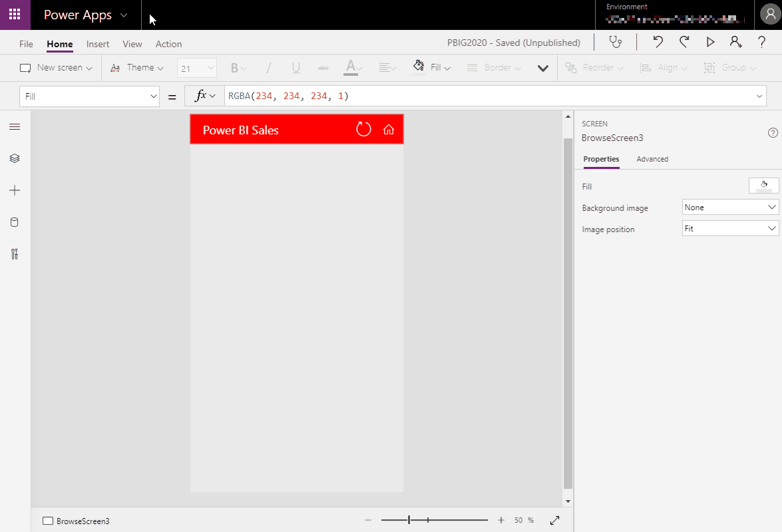Open the Fill property selector dropdown
The image size is (782, 532).
coord(89,96)
